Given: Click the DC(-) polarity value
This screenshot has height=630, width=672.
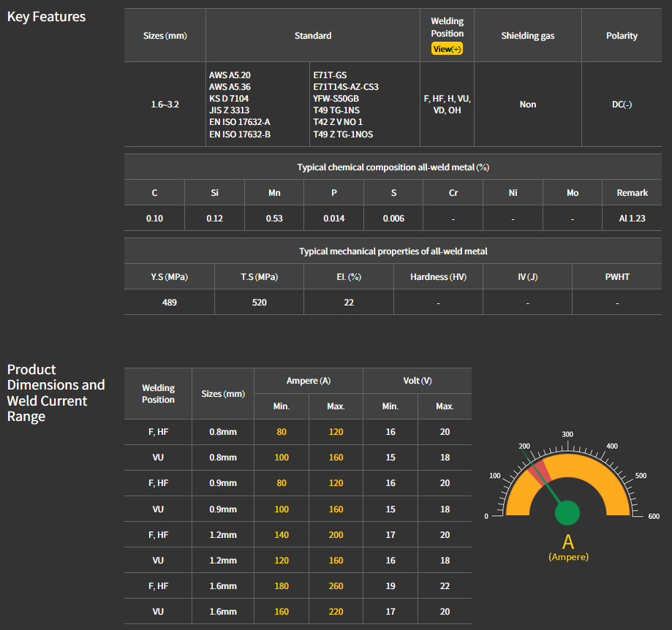Looking at the screenshot, I should [x=622, y=105].
